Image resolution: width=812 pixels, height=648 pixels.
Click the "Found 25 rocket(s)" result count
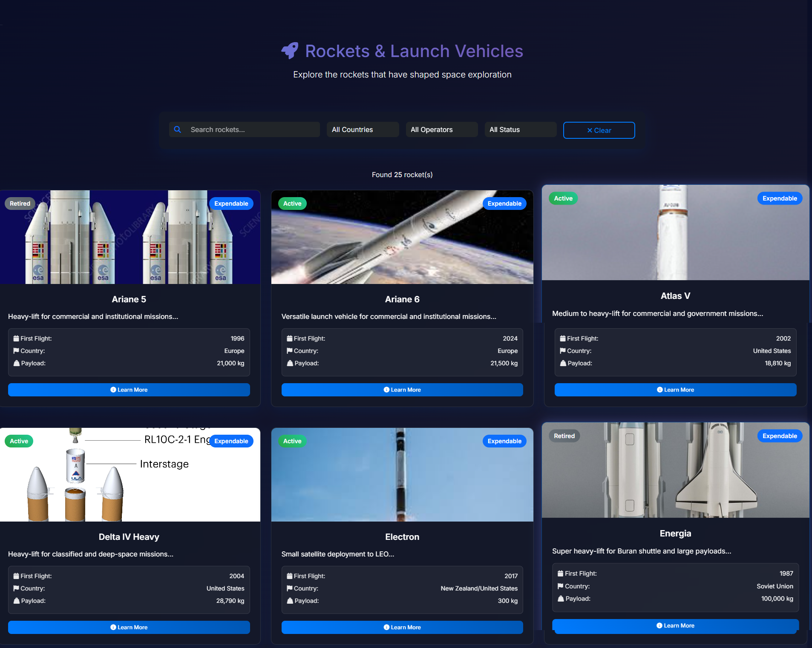[402, 175]
